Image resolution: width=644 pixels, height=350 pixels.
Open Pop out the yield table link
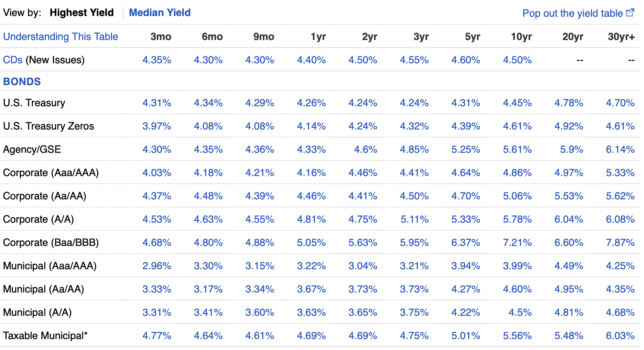coord(572,13)
